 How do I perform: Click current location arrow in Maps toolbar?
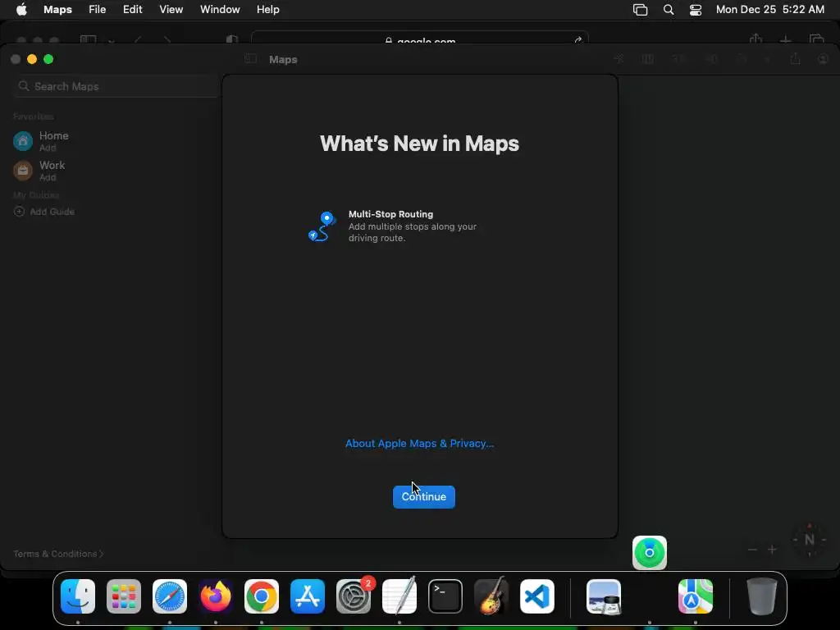pos(619,59)
